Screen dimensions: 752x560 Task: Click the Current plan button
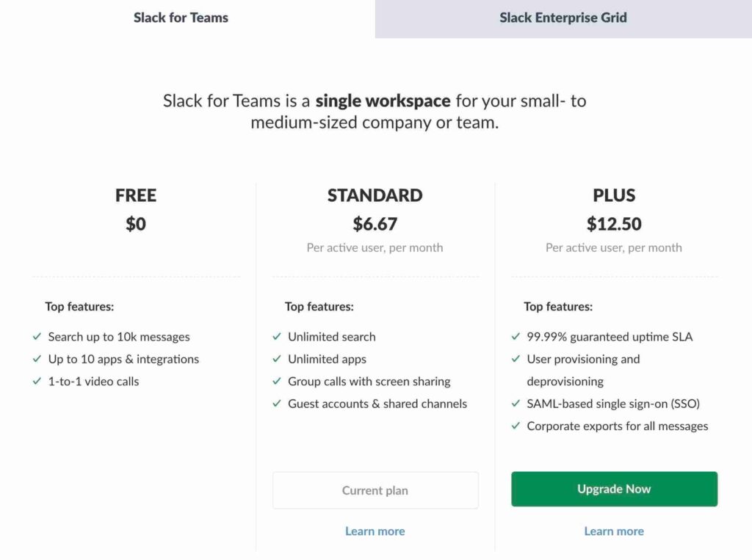[x=375, y=490]
